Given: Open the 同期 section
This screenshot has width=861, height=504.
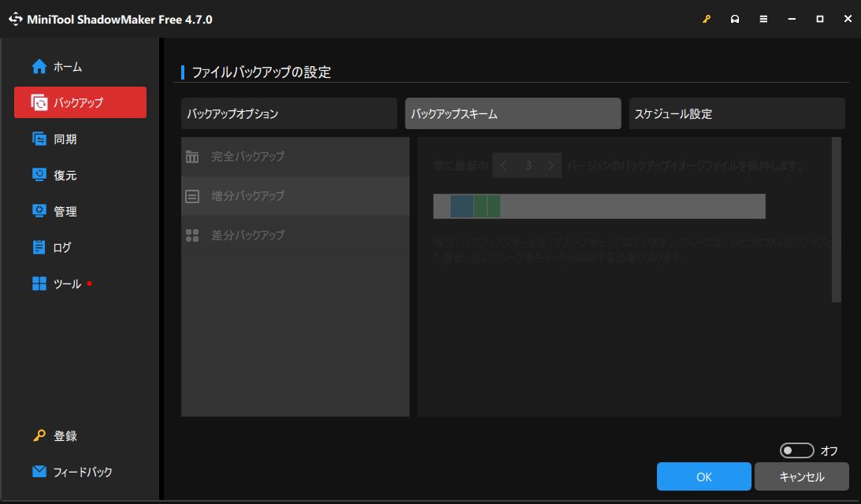Looking at the screenshot, I should pyautogui.click(x=80, y=139).
